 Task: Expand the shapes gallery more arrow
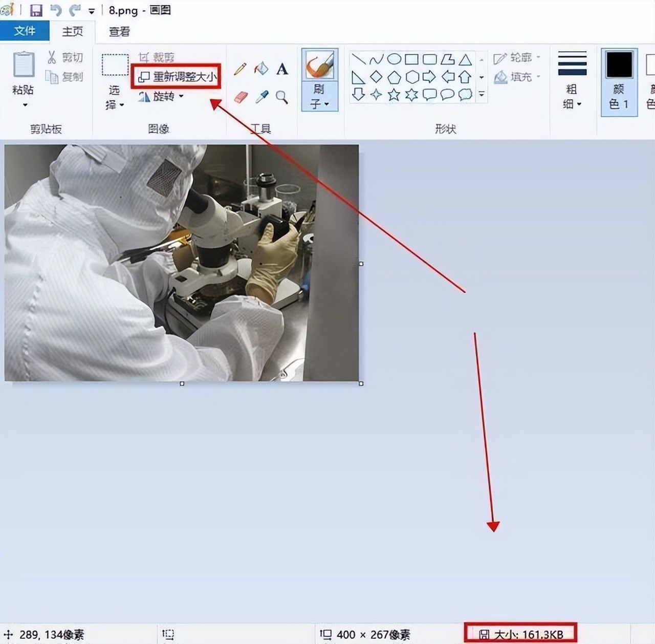[482, 94]
